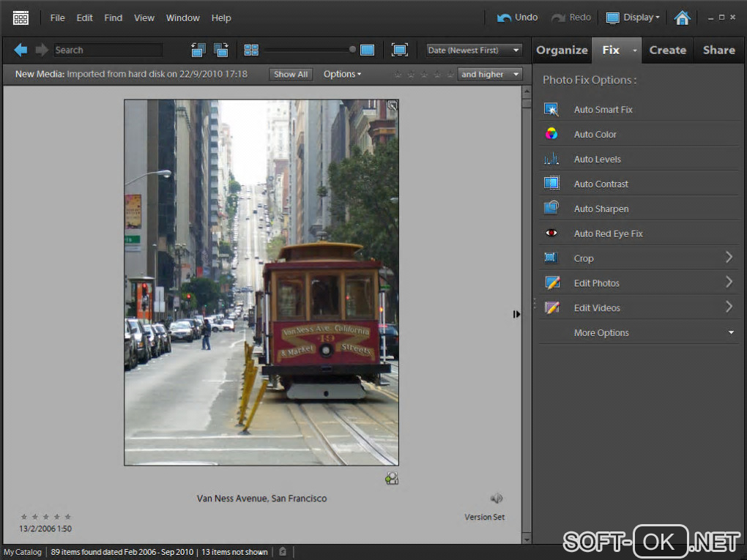Open full screen view icon
The image size is (747, 560).
[399, 50]
